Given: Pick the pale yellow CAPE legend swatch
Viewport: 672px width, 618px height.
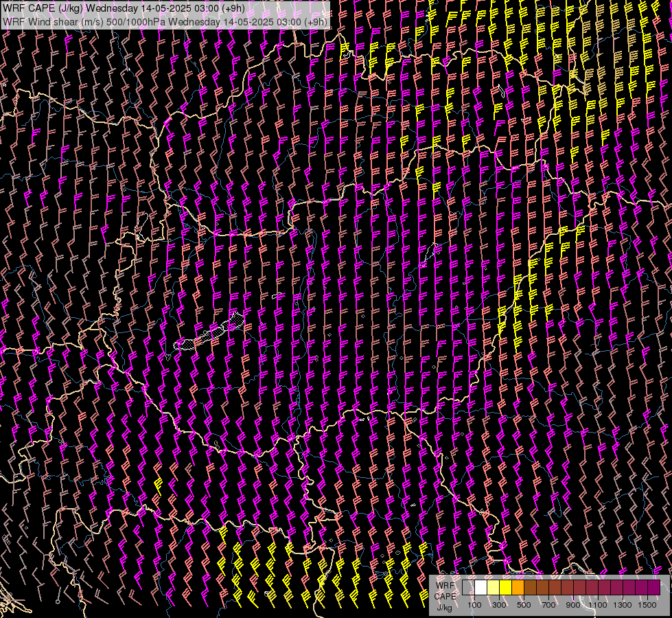Looking at the screenshot, I should 494,588.
